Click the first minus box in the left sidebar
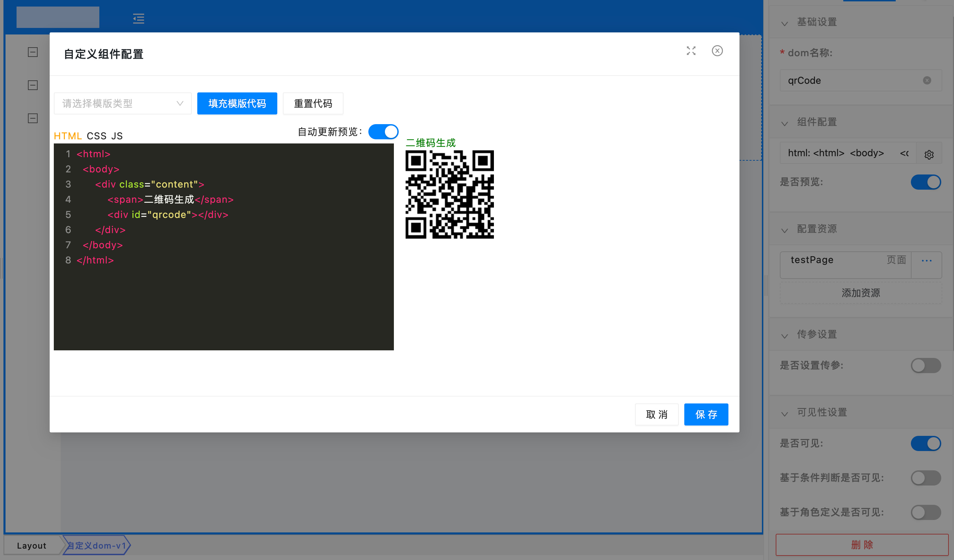Screen dimensions: 954x560 [33, 52]
